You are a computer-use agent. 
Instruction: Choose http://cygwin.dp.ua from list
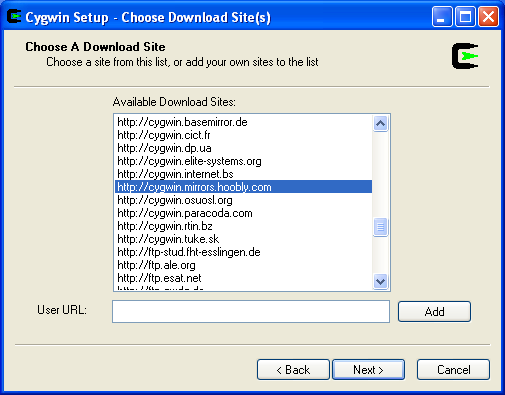pos(243,148)
